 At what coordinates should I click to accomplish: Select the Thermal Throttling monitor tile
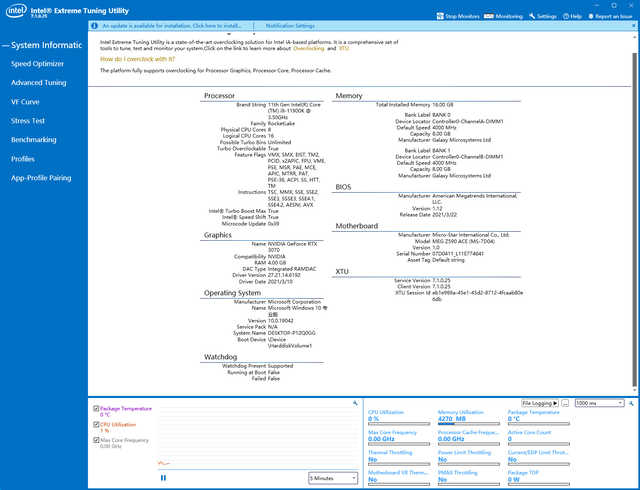399,458
